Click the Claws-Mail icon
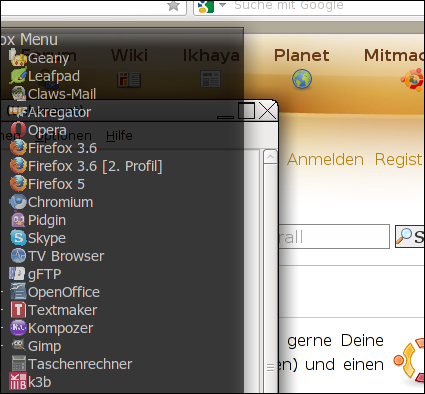 [18, 94]
